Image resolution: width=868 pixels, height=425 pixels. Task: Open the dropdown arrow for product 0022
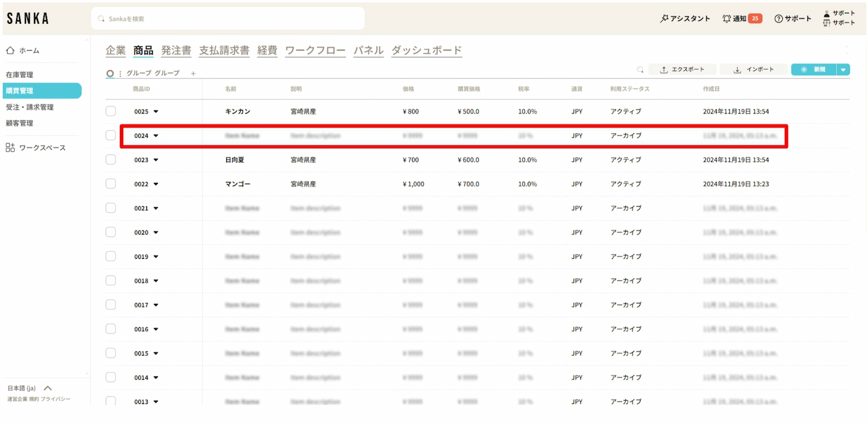click(156, 184)
